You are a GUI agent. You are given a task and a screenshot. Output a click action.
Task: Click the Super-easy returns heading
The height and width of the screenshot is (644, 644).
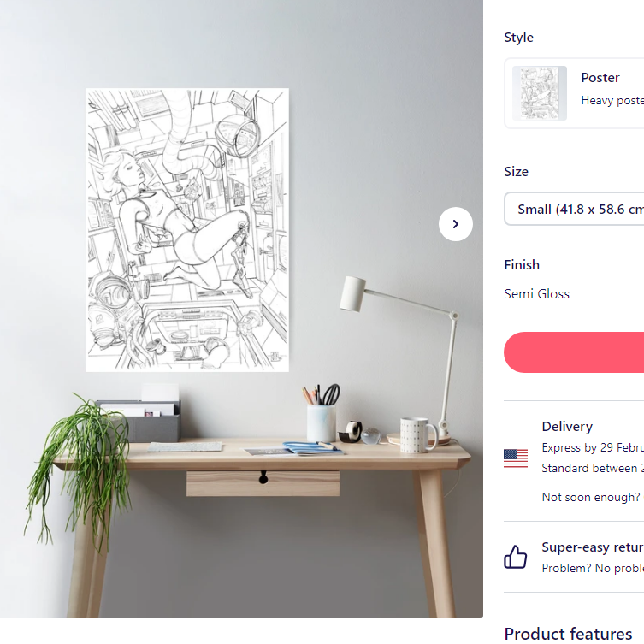coord(593,547)
